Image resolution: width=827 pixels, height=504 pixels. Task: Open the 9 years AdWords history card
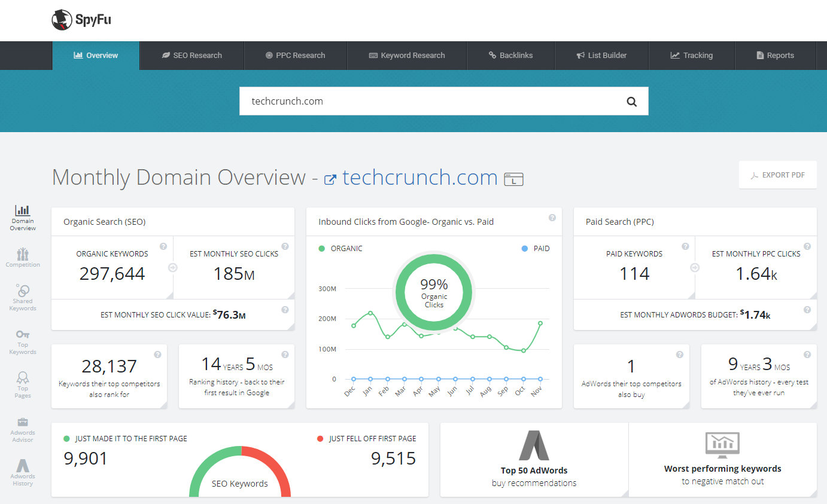click(759, 376)
